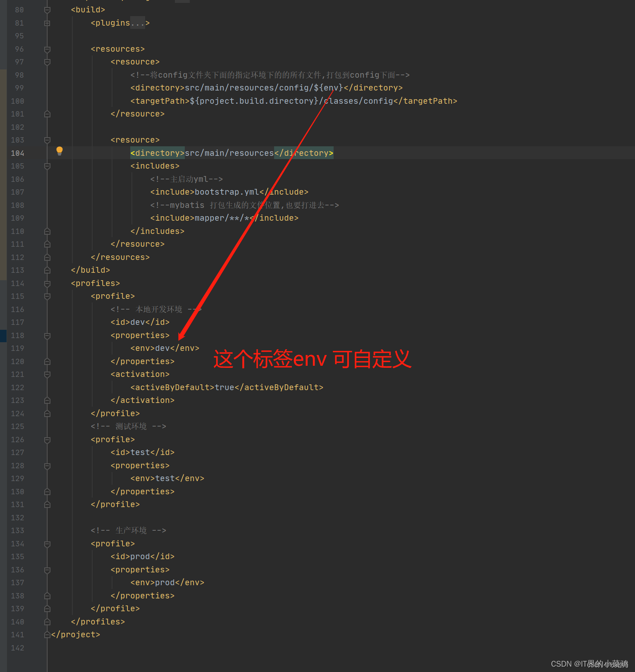This screenshot has height=672, width=635.
Task: Click the targetPath line with classes/config
Action: [294, 101]
